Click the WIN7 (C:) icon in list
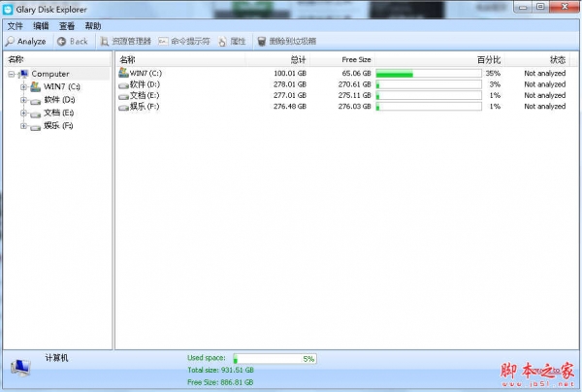 pos(123,73)
